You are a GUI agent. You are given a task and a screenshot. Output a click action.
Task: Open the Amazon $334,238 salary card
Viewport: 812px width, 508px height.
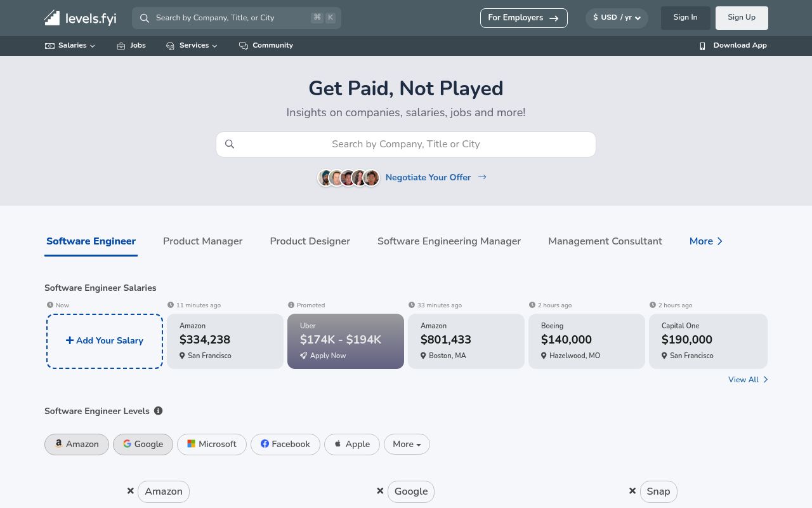[225, 341]
